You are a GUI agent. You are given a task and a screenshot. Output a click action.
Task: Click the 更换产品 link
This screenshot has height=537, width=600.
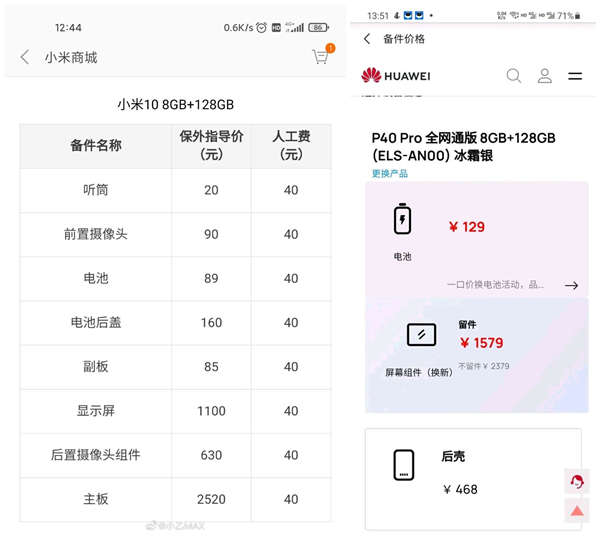[x=390, y=173]
